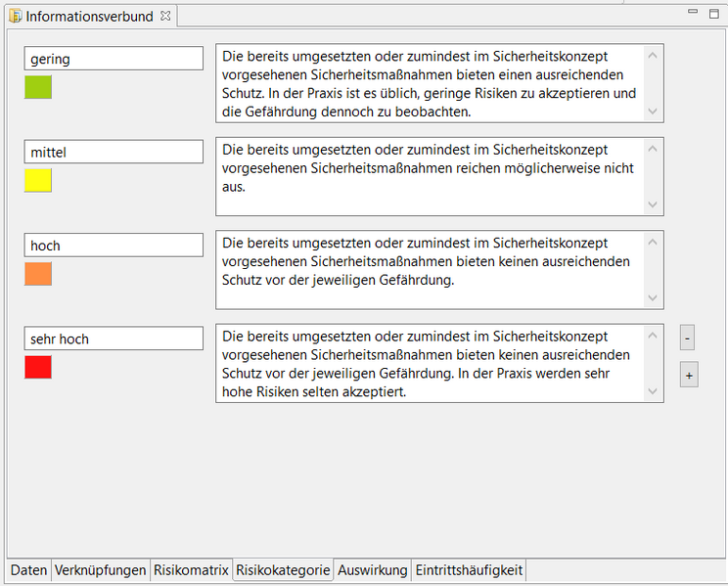The width and height of the screenshot is (728, 586).
Task: Click the 'gering' name field
Action: tap(114, 59)
